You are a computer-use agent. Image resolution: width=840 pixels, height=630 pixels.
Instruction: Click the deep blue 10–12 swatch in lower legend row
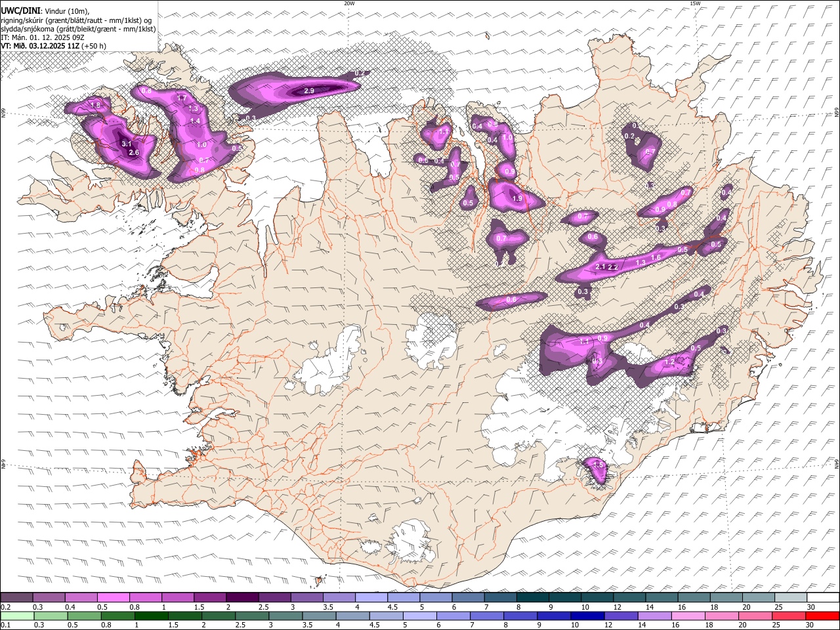point(587,616)
